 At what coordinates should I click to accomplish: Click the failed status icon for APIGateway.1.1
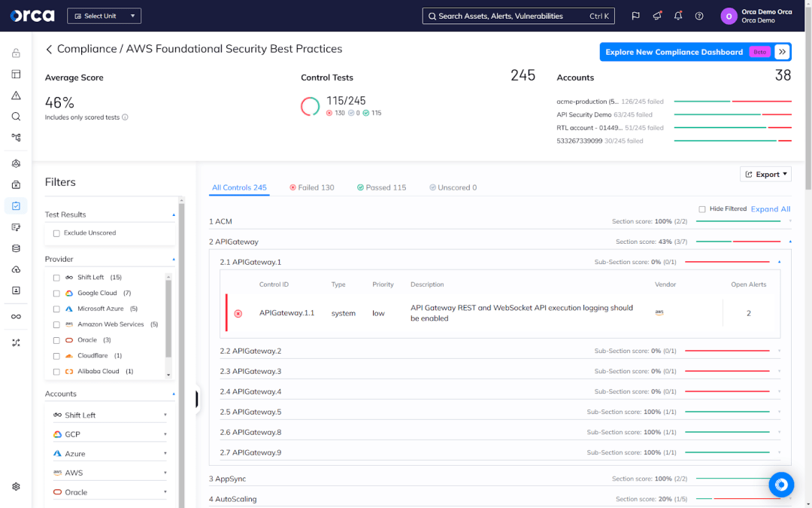tap(238, 314)
